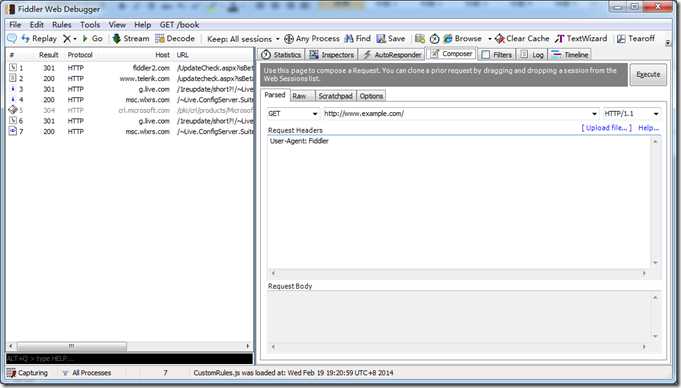Select session 2 www.telerik.com row

point(130,79)
